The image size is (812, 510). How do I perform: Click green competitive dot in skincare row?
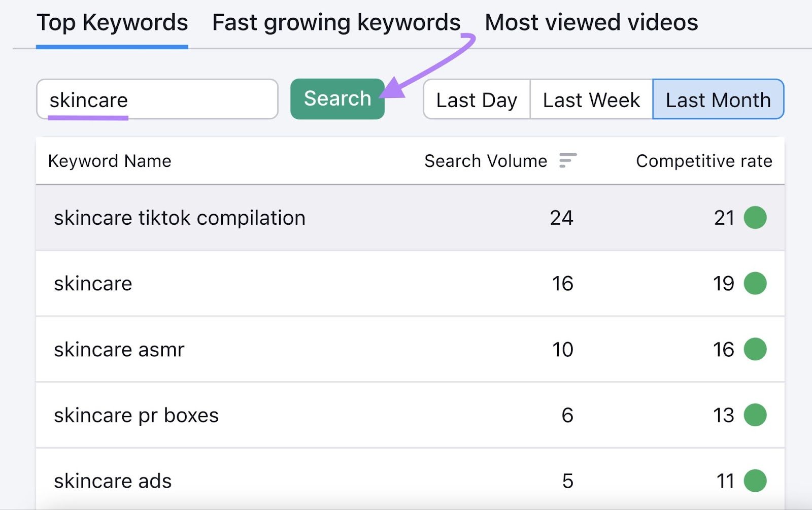pos(755,283)
